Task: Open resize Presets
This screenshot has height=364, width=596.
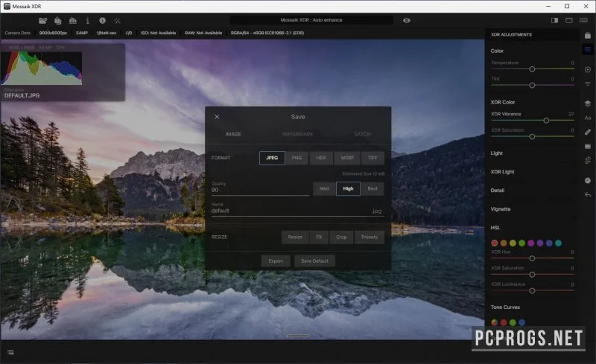Action: click(370, 237)
